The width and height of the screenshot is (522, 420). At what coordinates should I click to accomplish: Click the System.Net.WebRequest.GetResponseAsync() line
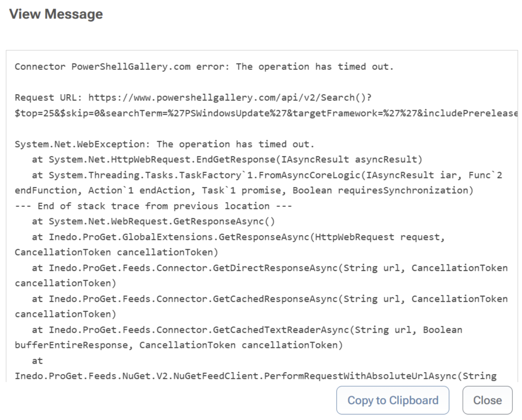click(153, 222)
